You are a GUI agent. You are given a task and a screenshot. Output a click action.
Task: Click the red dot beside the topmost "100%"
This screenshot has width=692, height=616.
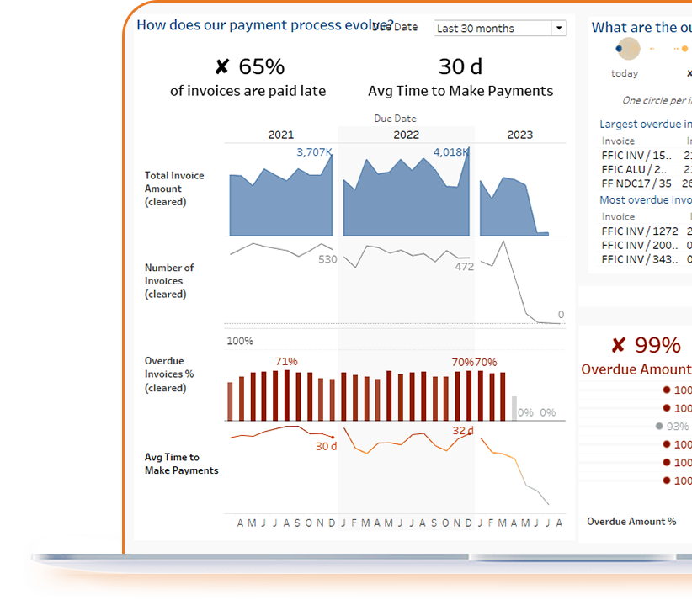666,390
